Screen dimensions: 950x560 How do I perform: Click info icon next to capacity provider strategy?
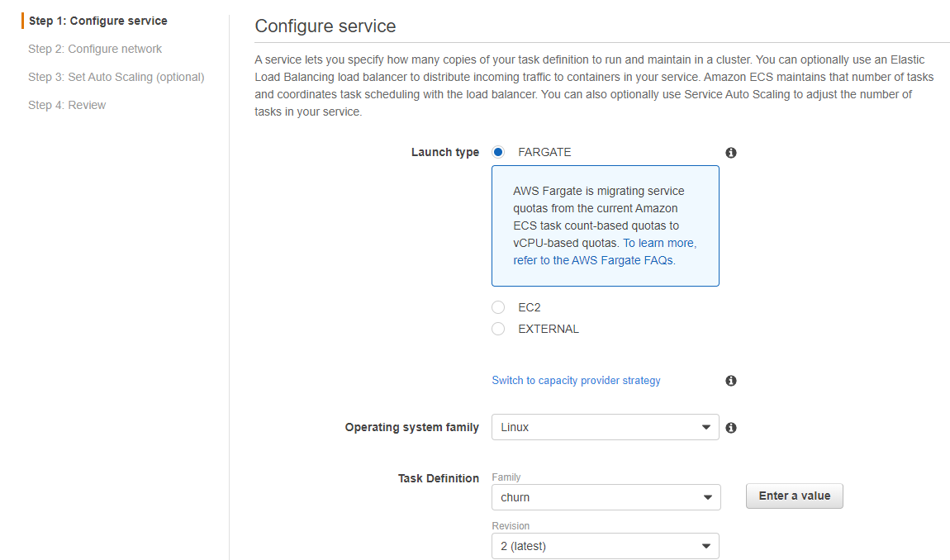(x=731, y=381)
